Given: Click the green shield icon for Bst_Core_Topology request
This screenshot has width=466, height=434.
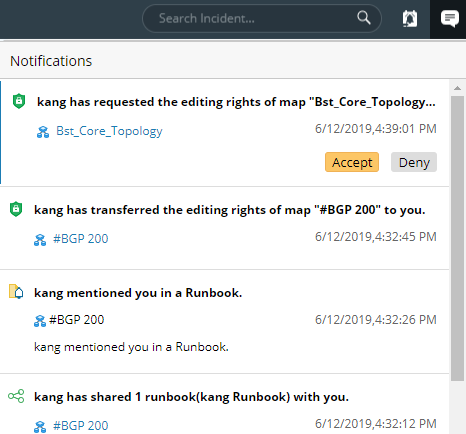Looking at the screenshot, I should coord(19,101).
